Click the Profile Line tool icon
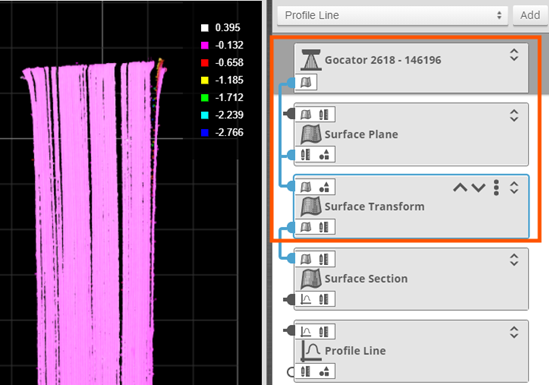Screen dimensions: 549x385 click(311, 351)
